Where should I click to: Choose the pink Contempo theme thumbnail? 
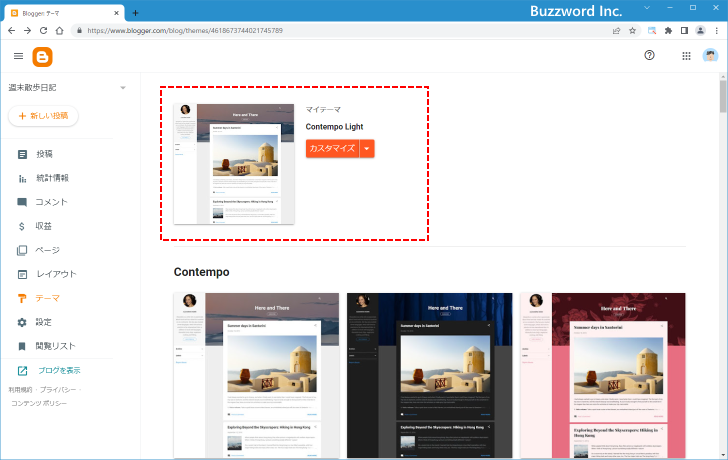tap(603, 376)
